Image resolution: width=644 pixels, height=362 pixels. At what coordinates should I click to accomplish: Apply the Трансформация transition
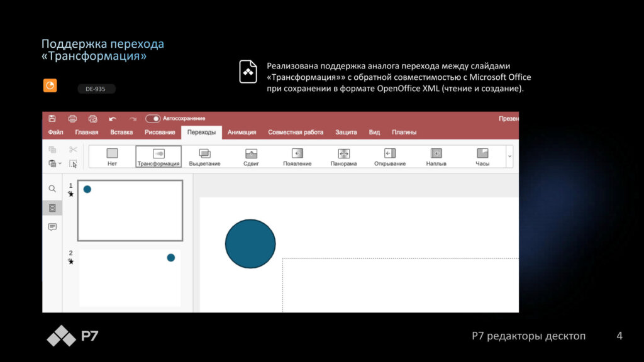(158, 156)
